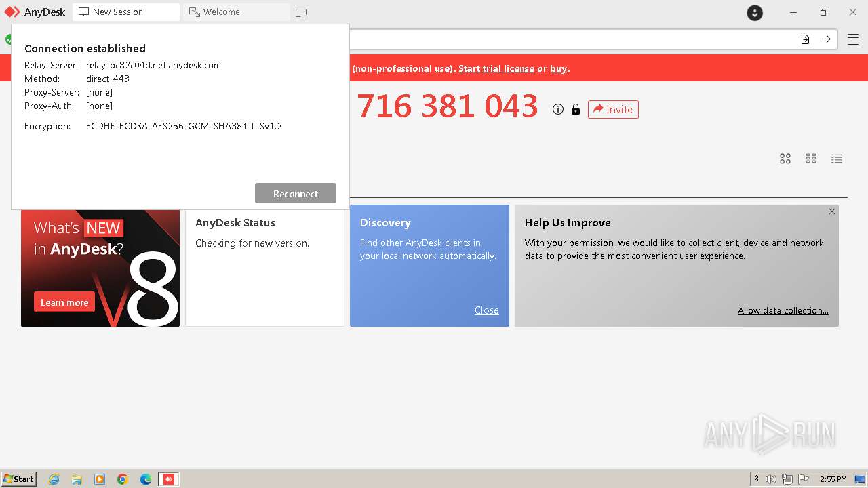Click the AnyDesk logo in title bar
The height and width of the screenshot is (488, 868).
[x=12, y=12]
